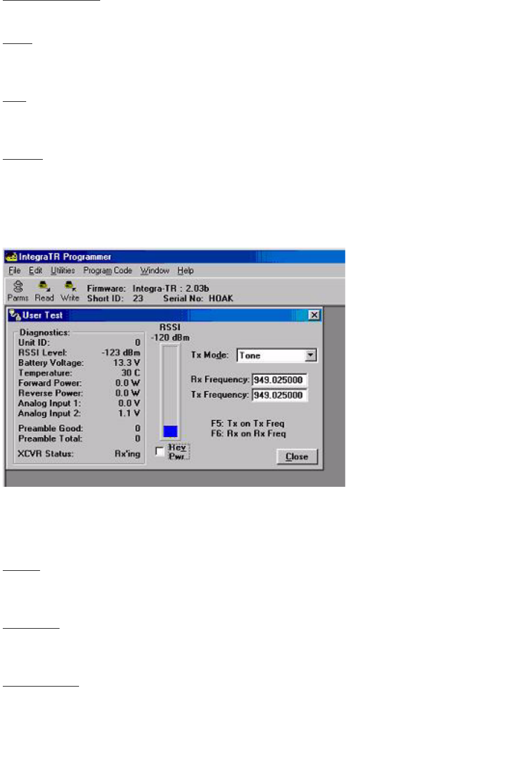Image resolution: width=532 pixels, height=775 pixels.
Task: Click the Firmware Integra-TR : 2.03b text
Action: click(148, 288)
